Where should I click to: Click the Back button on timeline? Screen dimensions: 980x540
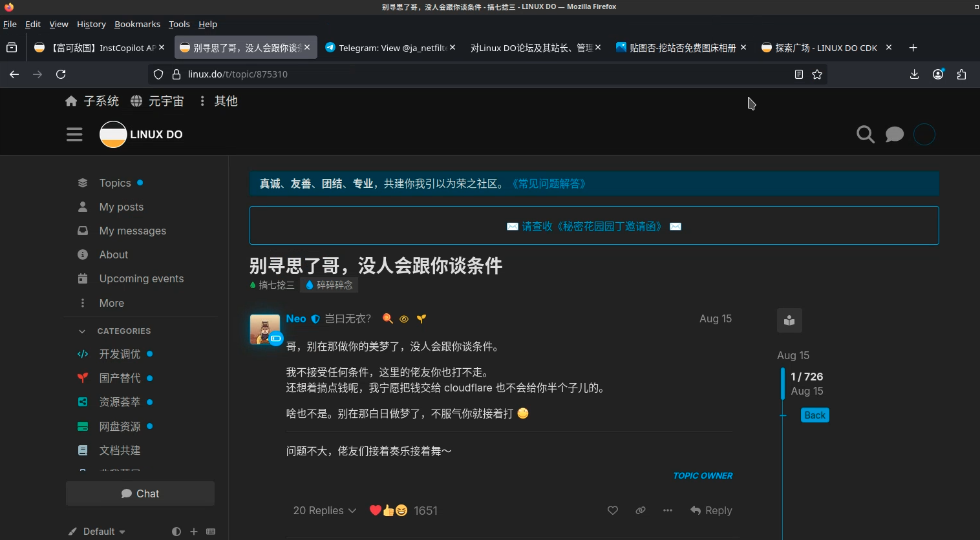815,415
